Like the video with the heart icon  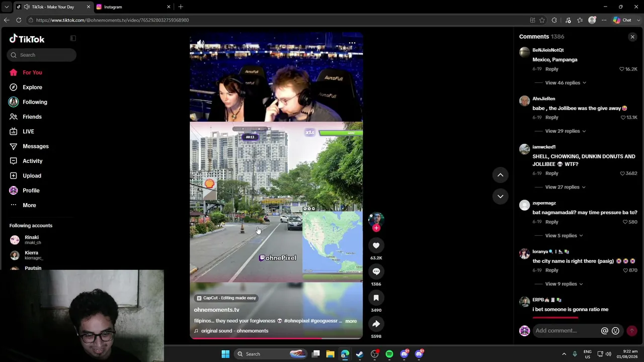coord(376,245)
